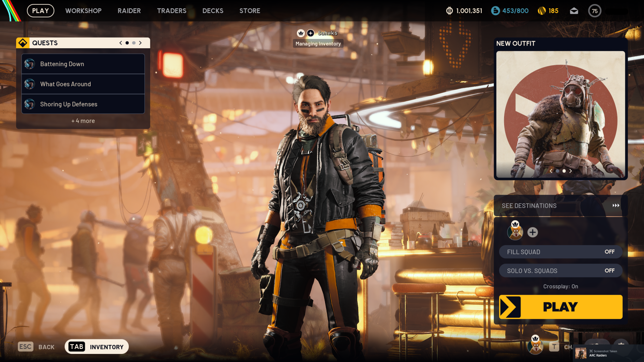Image resolution: width=644 pixels, height=362 pixels.
Task: Click the T key chat prompt
Action: point(554,347)
